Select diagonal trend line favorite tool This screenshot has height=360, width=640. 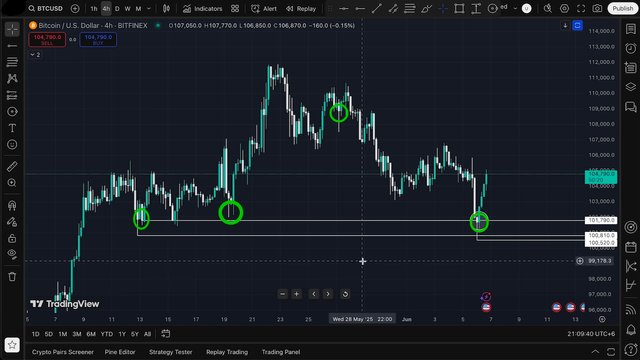tap(377, 9)
